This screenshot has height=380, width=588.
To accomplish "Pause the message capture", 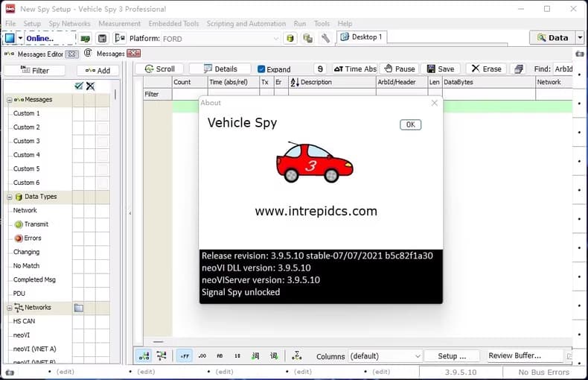I will click(399, 69).
